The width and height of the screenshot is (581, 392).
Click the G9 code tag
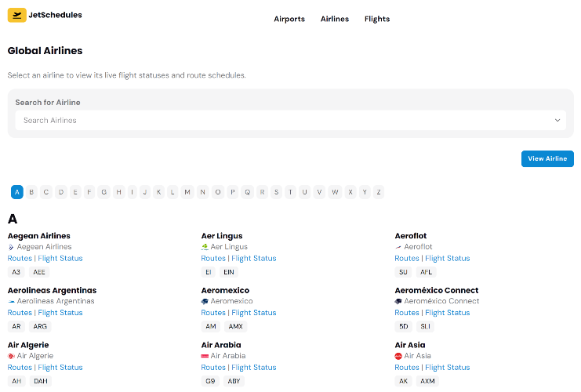pyautogui.click(x=210, y=381)
